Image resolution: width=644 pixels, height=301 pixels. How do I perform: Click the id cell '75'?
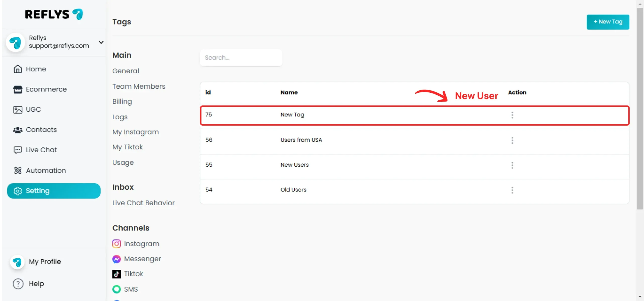(x=209, y=115)
